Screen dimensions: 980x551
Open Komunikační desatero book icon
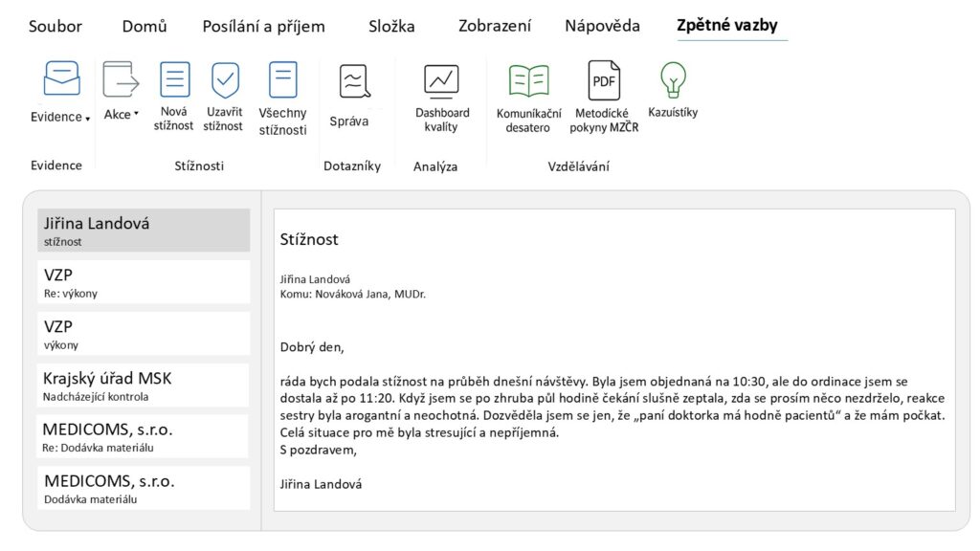[x=528, y=80]
